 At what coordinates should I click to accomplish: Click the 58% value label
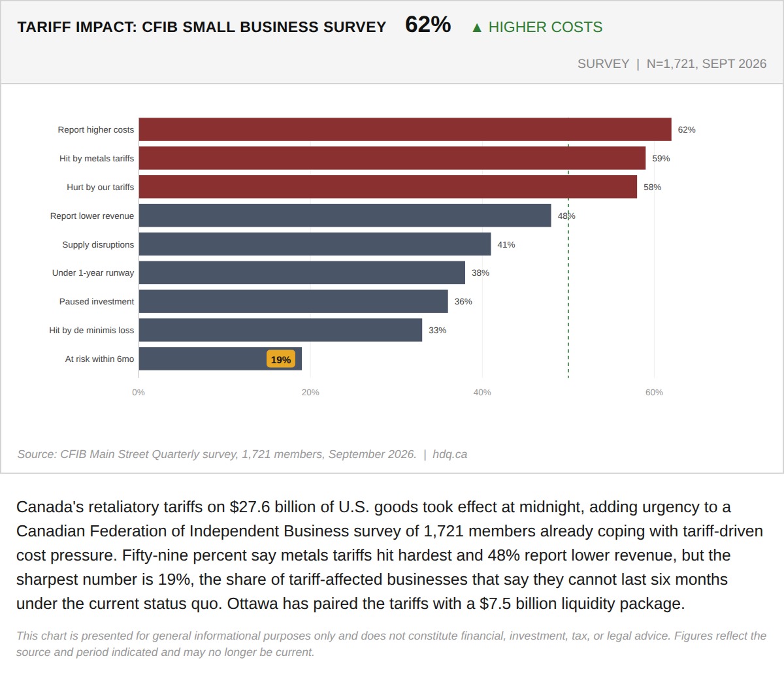[x=653, y=187]
